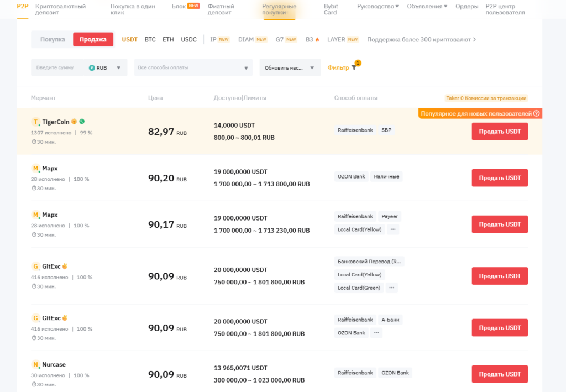This screenshot has width=566, height=392.
Task: Click the Способ оплаты column header
Action: (x=355, y=98)
